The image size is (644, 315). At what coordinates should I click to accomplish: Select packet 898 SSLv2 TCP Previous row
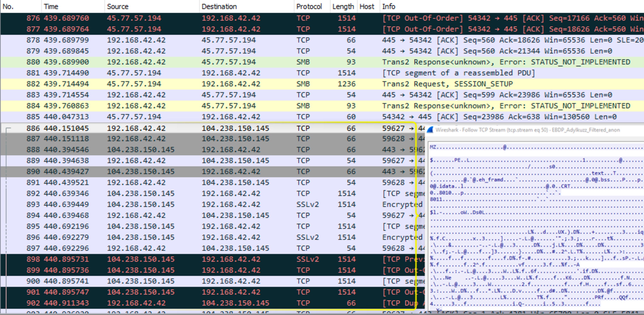click(x=212, y=260)
